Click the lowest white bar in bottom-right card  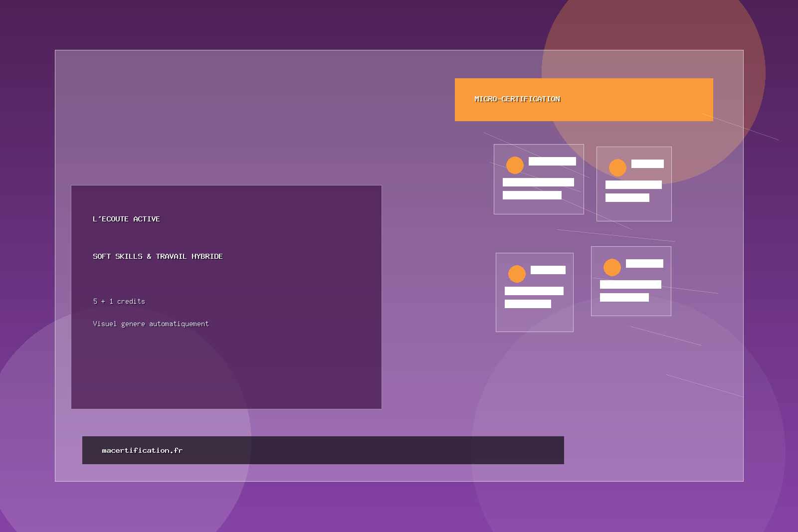pos(624,297)
